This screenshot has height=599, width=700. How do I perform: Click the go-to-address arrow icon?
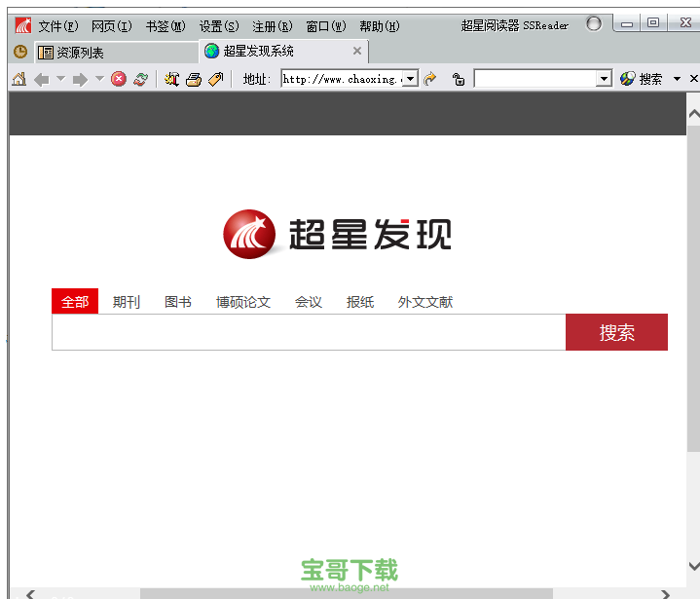coord(430,79)
